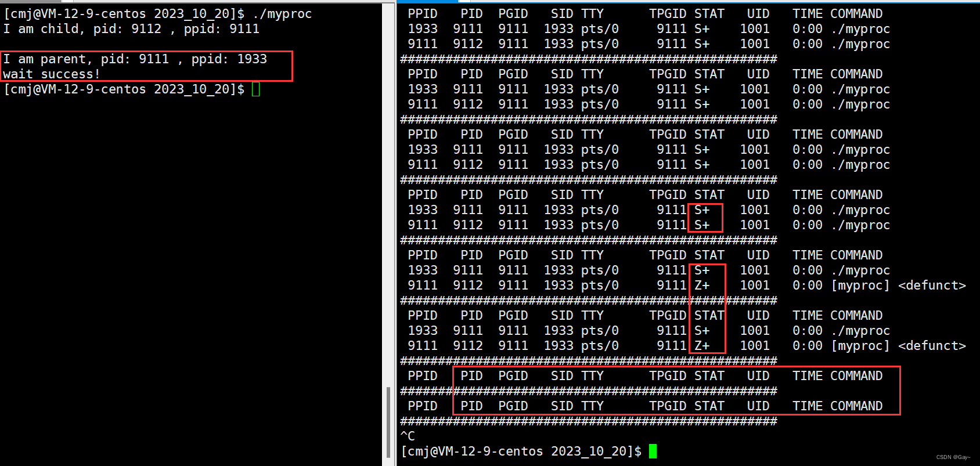Click PGID in the topmost ps header row
The width and height of the screenshot is (980, 466).
tap(513, 14)
